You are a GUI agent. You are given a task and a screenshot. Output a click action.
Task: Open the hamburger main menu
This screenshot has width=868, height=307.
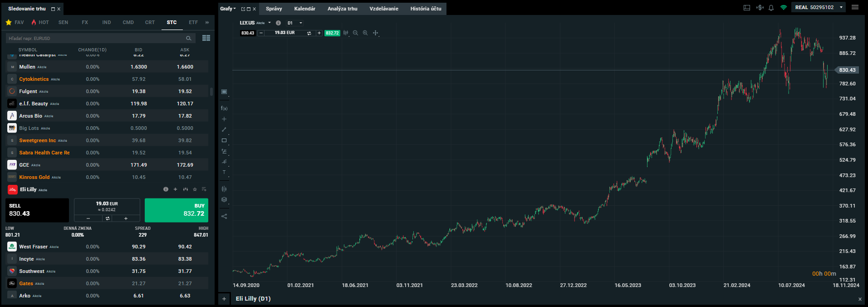pos(855,7)
